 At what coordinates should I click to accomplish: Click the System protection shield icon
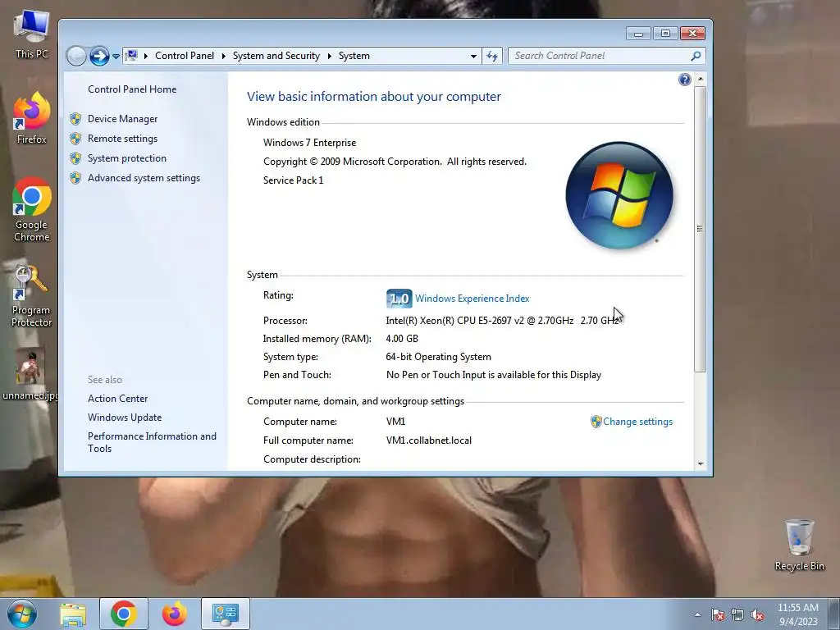click(75, 158)
